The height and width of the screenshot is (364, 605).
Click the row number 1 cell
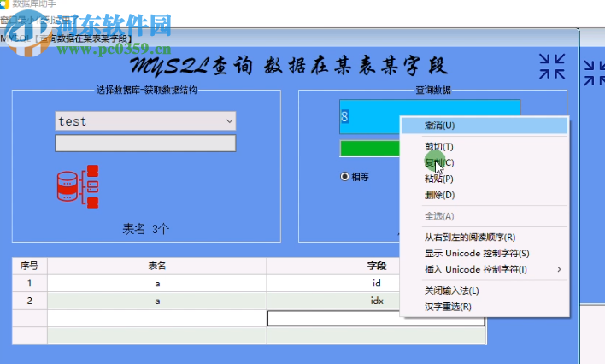(x=29, y=284)
